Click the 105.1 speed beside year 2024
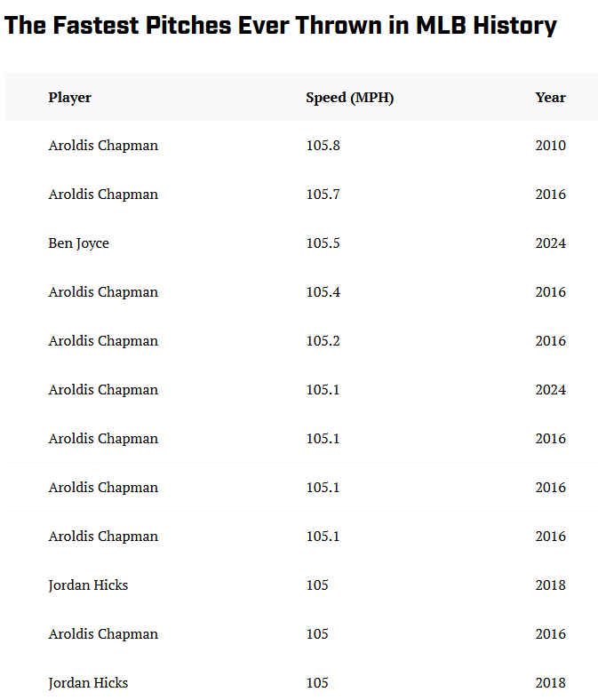The width and height of the screenshot is (598, 700). pos(323,390)
